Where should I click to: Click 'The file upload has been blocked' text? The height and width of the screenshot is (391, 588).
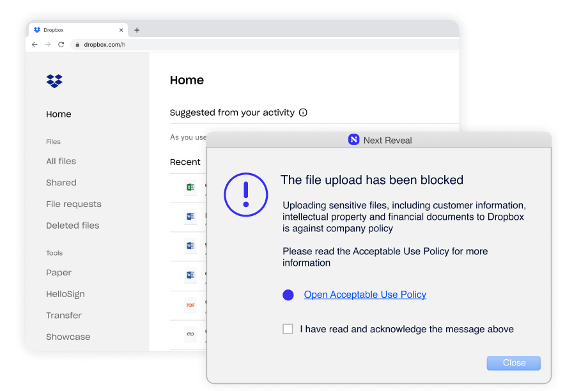point(372,180)
